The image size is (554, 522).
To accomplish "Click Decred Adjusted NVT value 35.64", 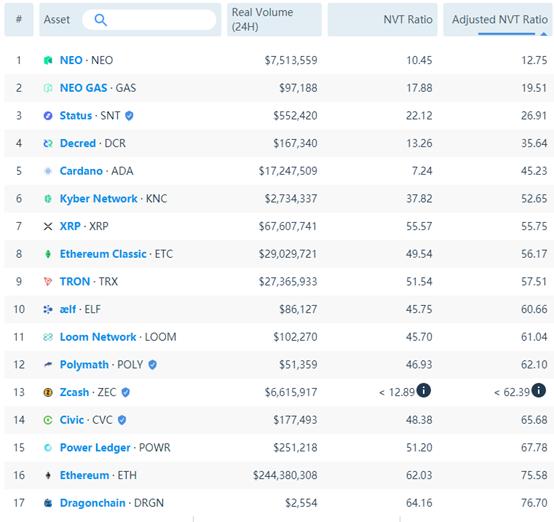I will 534,143.
